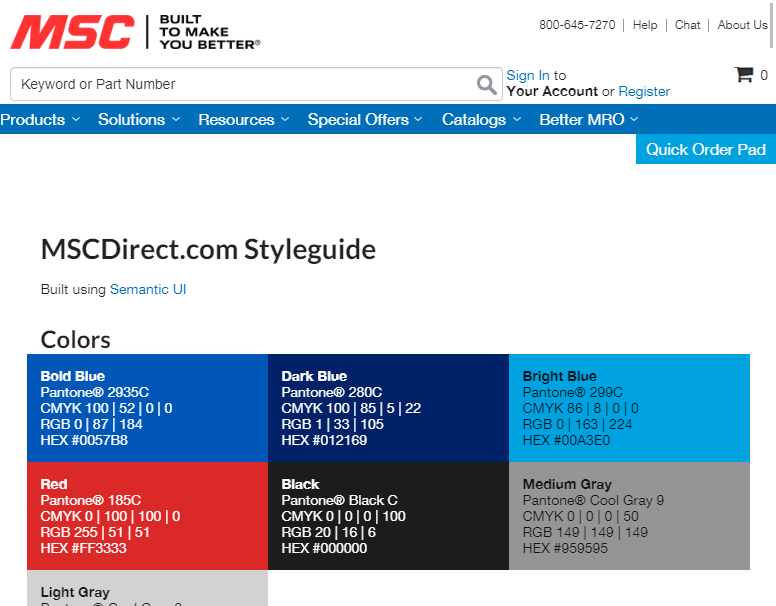Viewport: 776px width, 606px height.
Task: Click the Pantone Black C text
Action: 340,500
